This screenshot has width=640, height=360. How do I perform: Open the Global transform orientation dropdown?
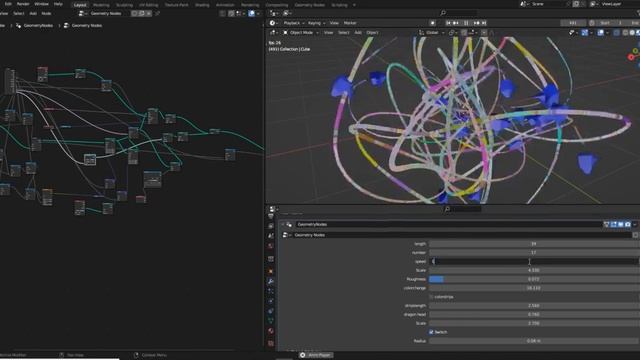[x=432, y=33]
